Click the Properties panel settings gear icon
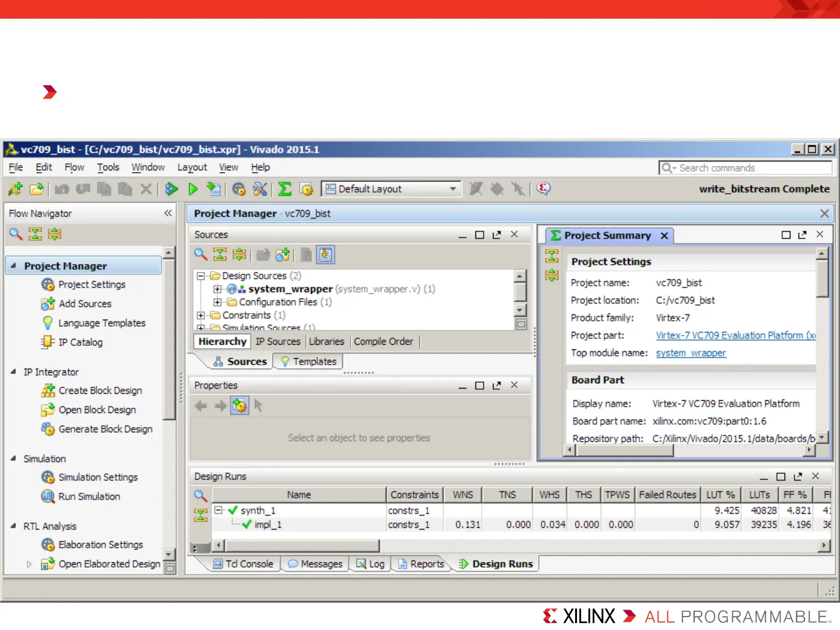The height and width of the screenshot is (630, 840). 240,405
